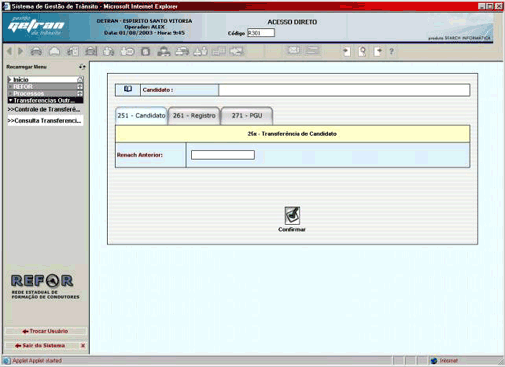Click the Confirmar label
The width and height of the screenshot is (505, 367).
tap(292, 229)
